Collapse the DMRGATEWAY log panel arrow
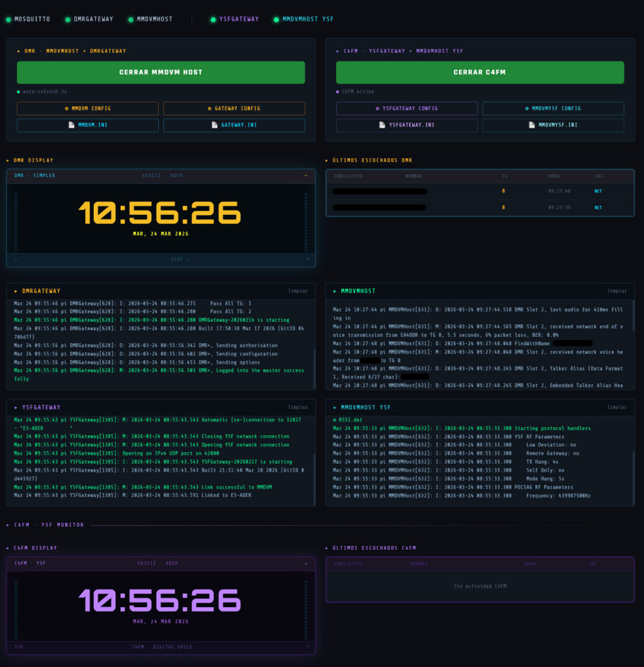 pyautogui.click(x=16, y=291)
